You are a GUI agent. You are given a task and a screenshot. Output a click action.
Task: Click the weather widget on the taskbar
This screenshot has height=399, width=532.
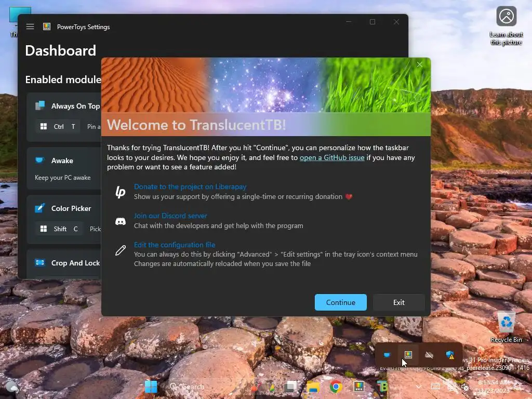pos(11,387)
